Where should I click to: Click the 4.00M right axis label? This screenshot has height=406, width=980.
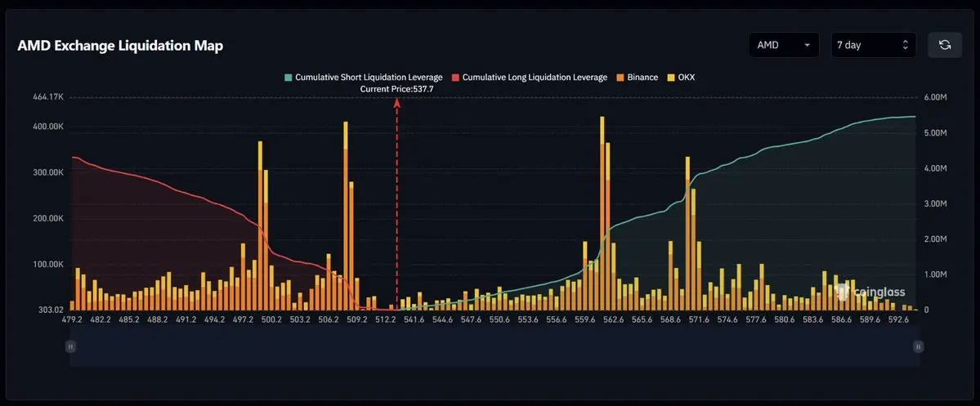(x=936, y=168)
